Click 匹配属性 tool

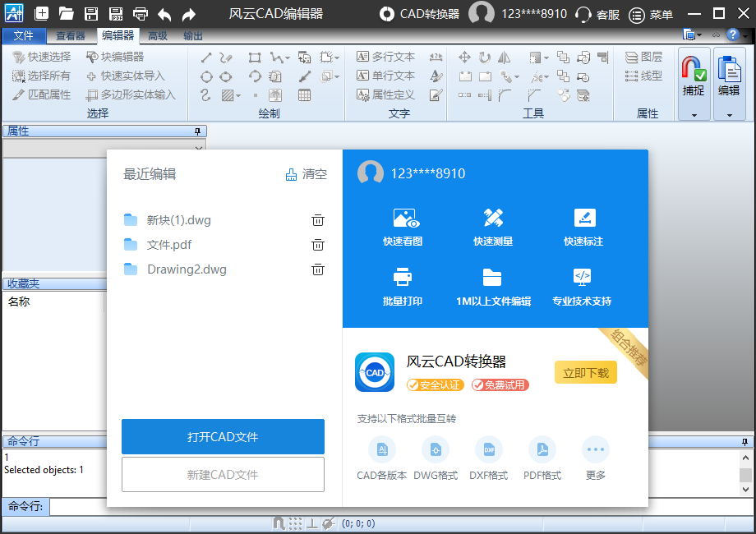pyautogui.click(x=42, y=94)
